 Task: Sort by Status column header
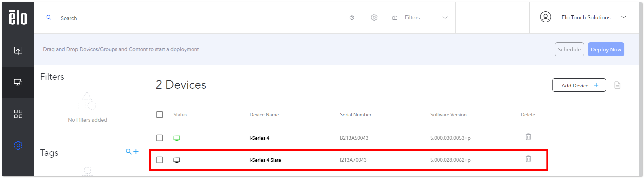pos(180,115)
